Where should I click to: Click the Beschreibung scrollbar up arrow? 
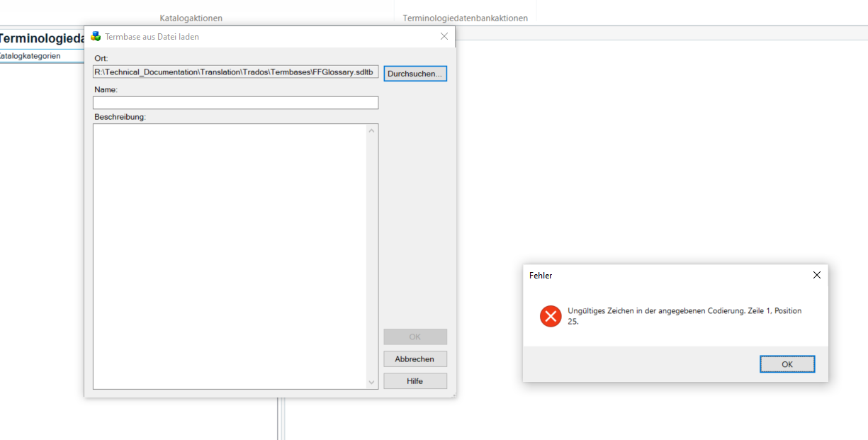(371, 129)
